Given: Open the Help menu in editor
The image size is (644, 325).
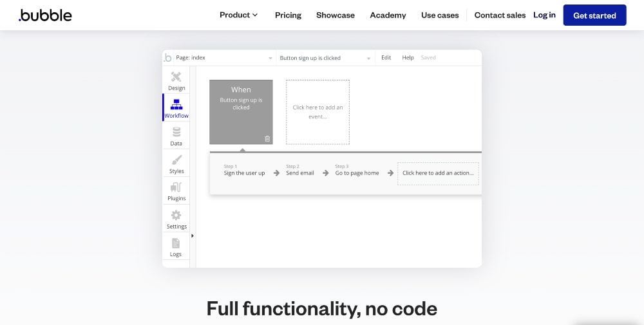Looking at the screenshot, I should tap(408, 58).
